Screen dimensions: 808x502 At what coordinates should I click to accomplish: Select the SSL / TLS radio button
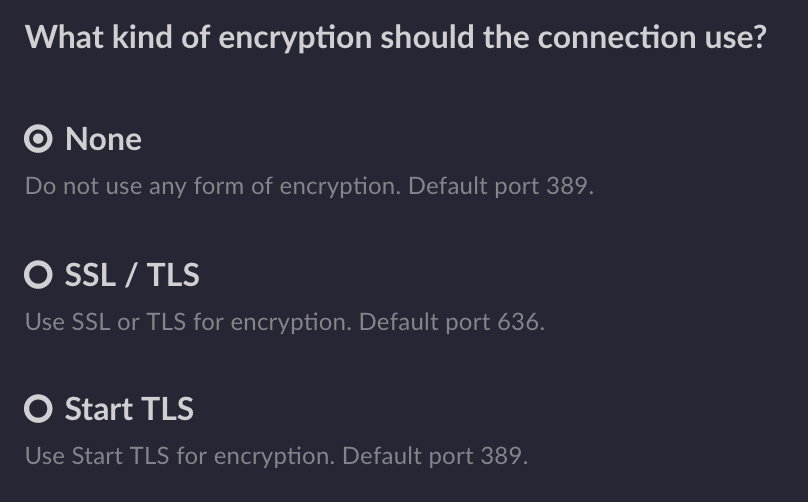38,274
